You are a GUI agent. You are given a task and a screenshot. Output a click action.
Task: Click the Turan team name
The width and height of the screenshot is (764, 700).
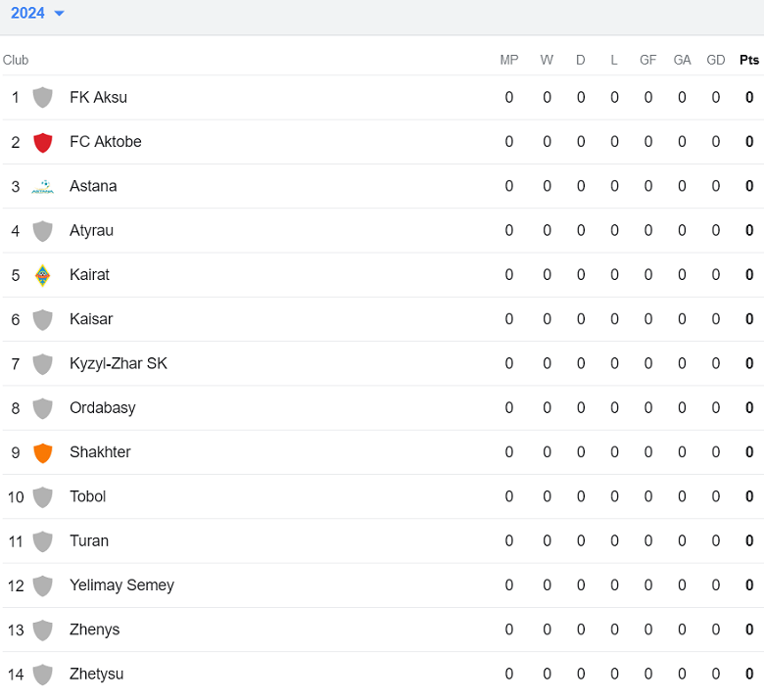click(89, 541)
